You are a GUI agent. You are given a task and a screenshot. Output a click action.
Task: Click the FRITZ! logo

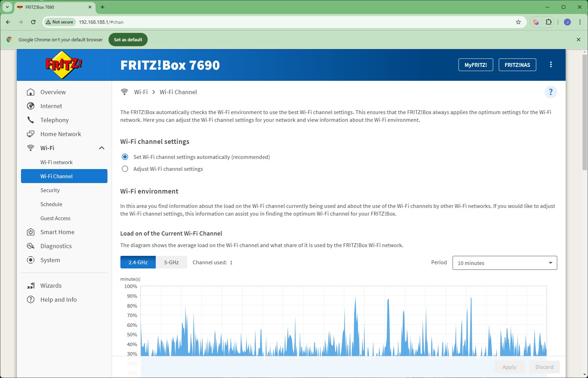tap(64, 65)
